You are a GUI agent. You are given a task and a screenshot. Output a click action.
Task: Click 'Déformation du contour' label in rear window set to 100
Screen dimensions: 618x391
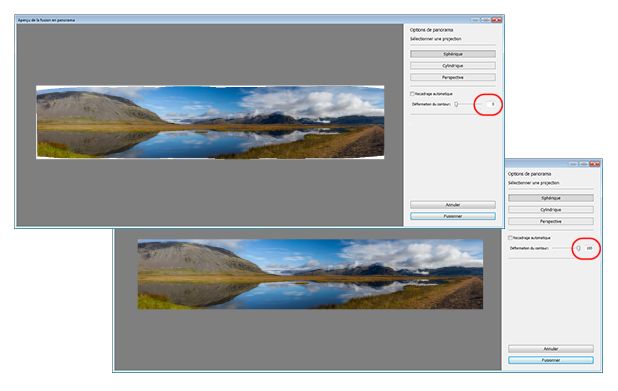529,248
